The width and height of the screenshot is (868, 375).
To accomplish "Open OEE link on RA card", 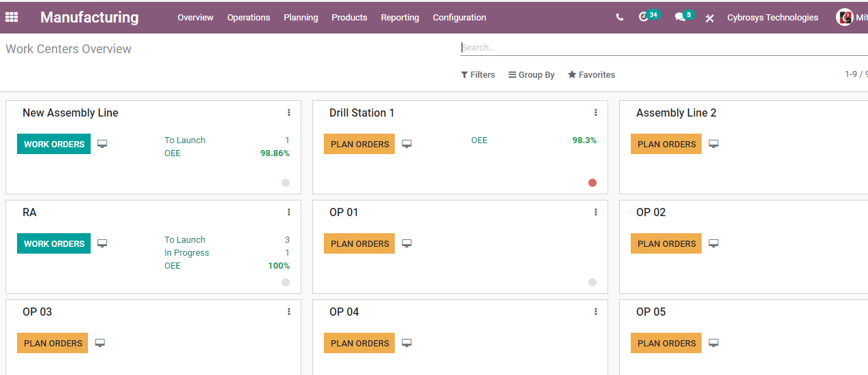I will tap(173, 266).
